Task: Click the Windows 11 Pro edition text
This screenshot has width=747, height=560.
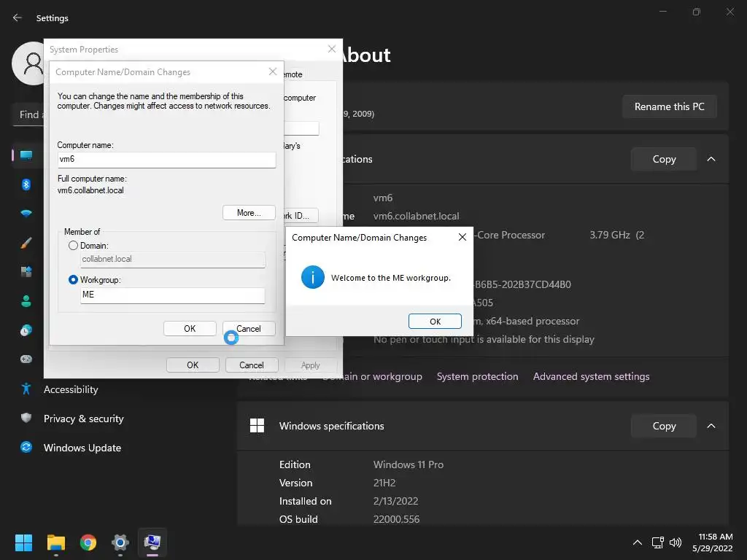Action: coord(409,464)
